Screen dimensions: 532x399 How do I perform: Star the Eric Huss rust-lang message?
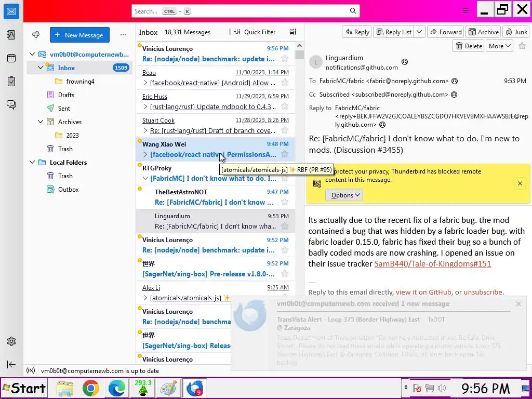tap(285, 107)
